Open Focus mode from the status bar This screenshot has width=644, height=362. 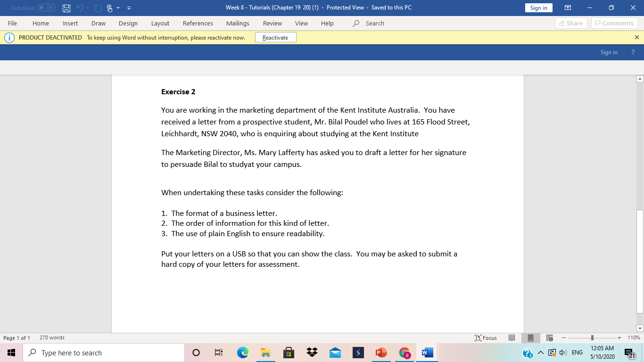point(486,338)
